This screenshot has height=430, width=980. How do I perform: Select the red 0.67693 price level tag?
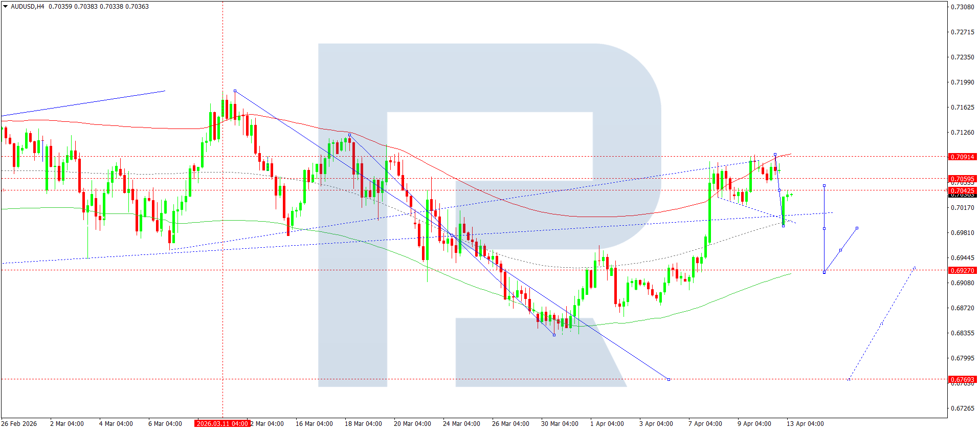coord(962,379)
